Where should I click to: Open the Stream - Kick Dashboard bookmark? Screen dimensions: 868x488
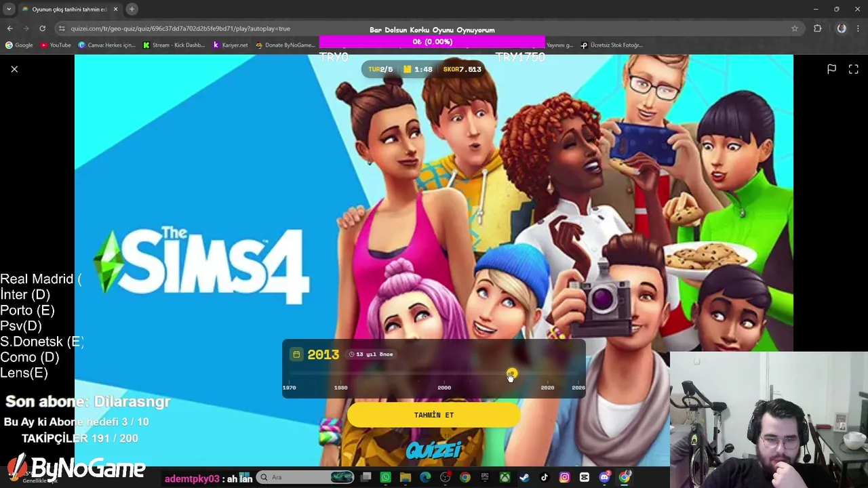coord(174,45)
